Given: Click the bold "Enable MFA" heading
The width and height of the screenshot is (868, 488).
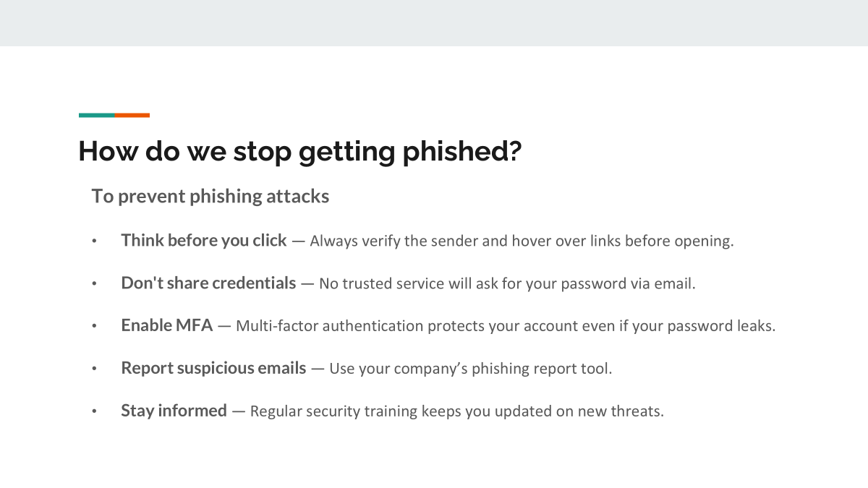Looking at the screenshot, I should tap(167, 326).
